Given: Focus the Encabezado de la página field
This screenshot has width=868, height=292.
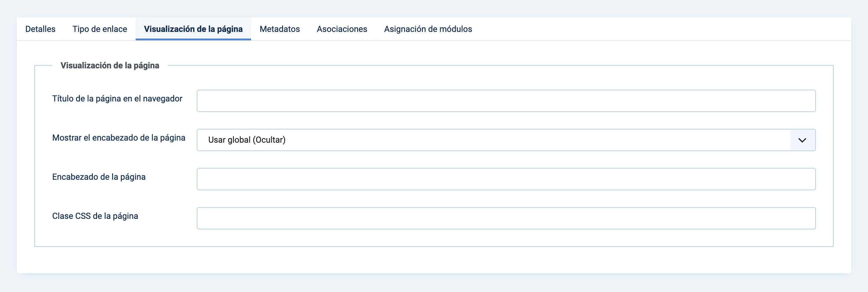Looking at the screenshot, I should tap(506, 179).
